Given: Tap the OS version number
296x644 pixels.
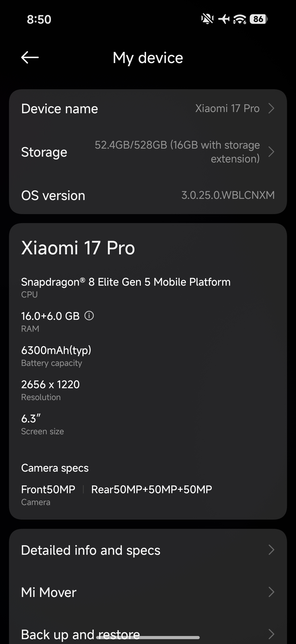Looking at the screenshot, I should coord(228,195).
